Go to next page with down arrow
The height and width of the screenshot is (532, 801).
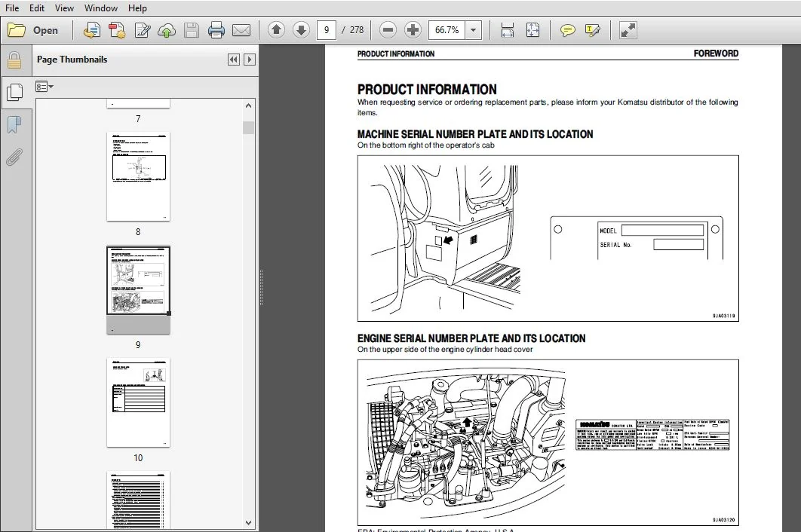coord(302,30)
